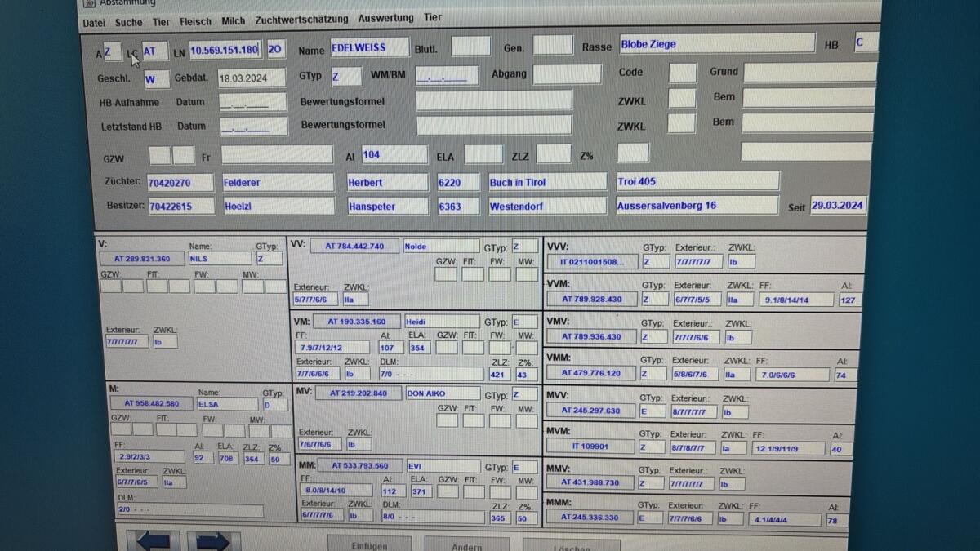Image resolution: width=980 pixels, height=551 pixels.
Task: Click the empty Code field
Action: (683, 72)
